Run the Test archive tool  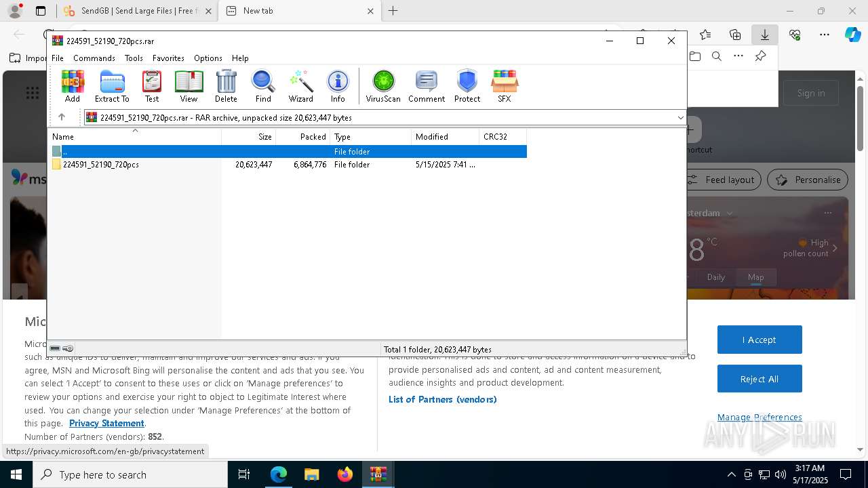(x=152, y=86)
